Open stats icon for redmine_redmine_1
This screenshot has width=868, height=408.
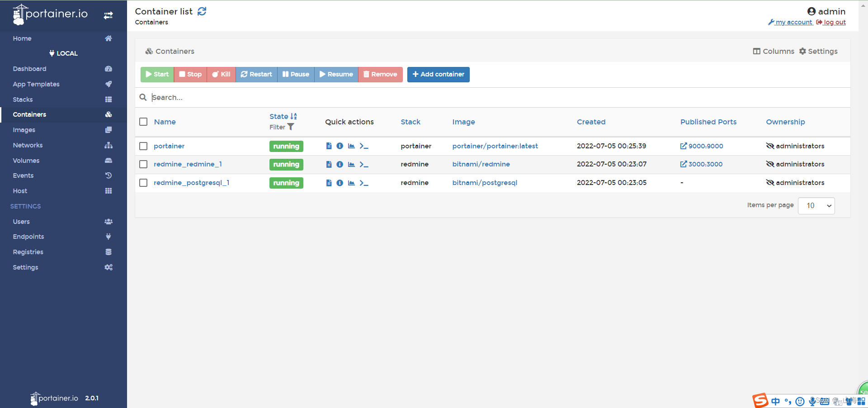click(x=351, y=164)
